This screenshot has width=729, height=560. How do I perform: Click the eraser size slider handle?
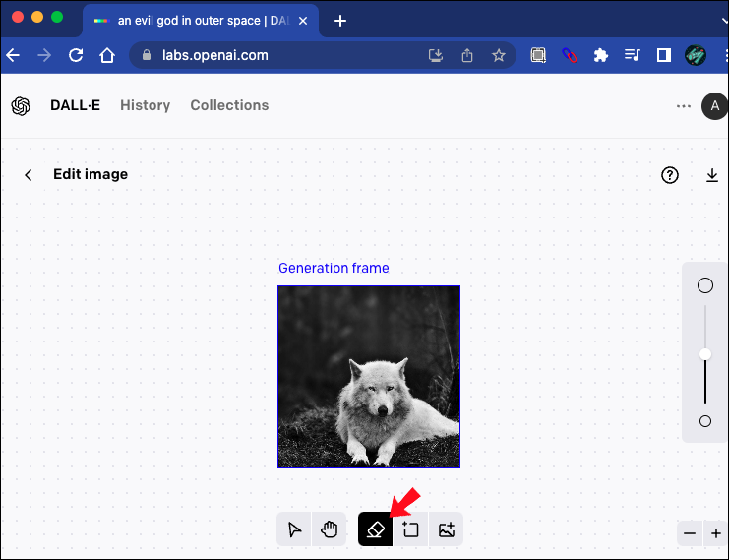point(705,354)
